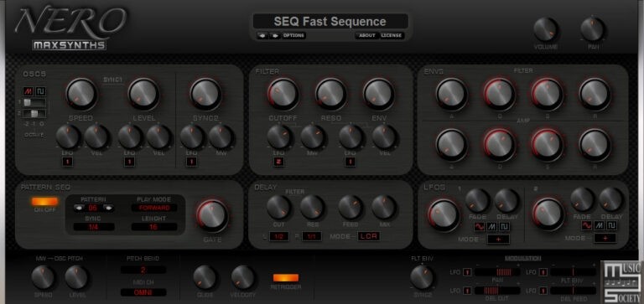644x304 pixels.
Task: Click the modulation Del Out amount slider
Action: (497, 290)
